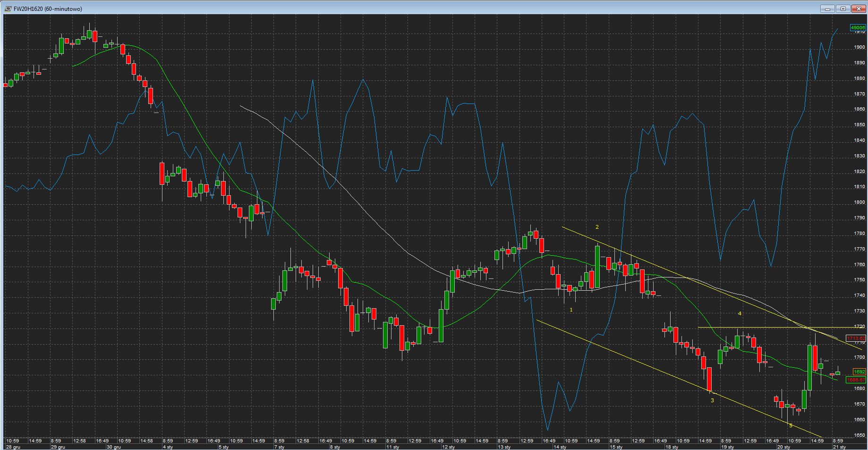Viewport: 868px width, 450px height.
Task: Click the red 1713.82 price label
Action: click(856, 338)
